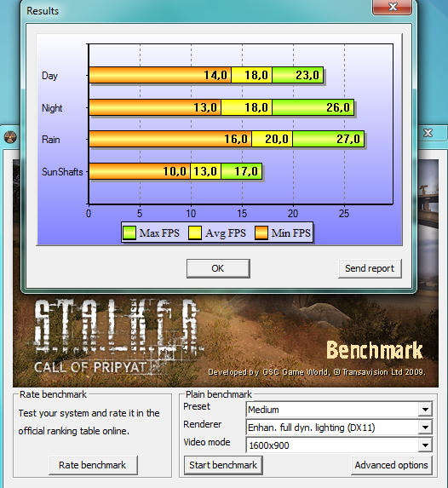Viewport: 448px width, 488px height.
Task: Click the Start benchmark button
Action: click(223, 465)
